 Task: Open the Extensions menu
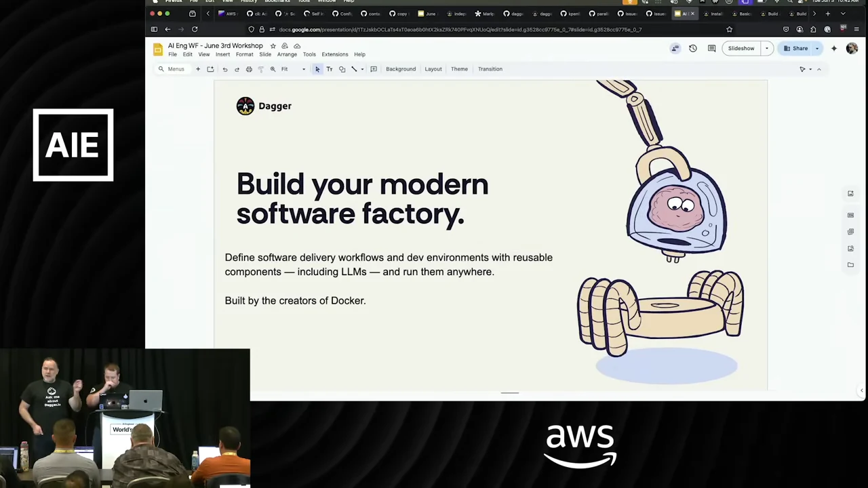click(x=335, y=54)
